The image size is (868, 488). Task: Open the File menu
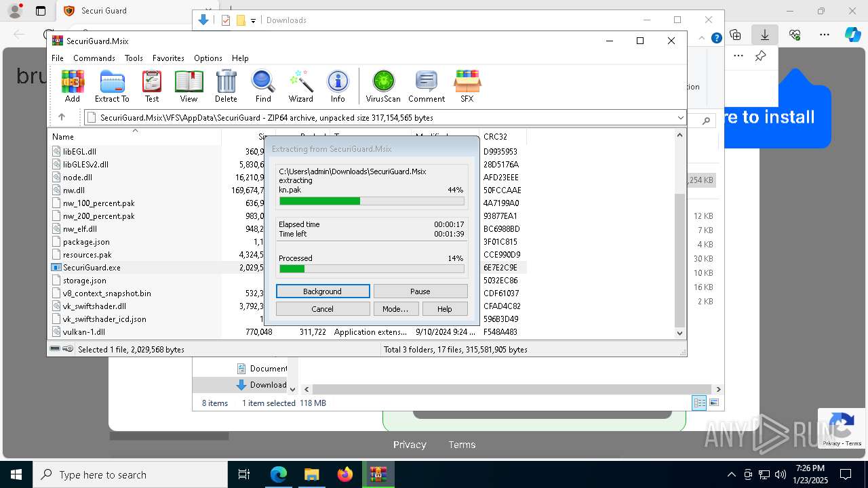pos(58,58)
